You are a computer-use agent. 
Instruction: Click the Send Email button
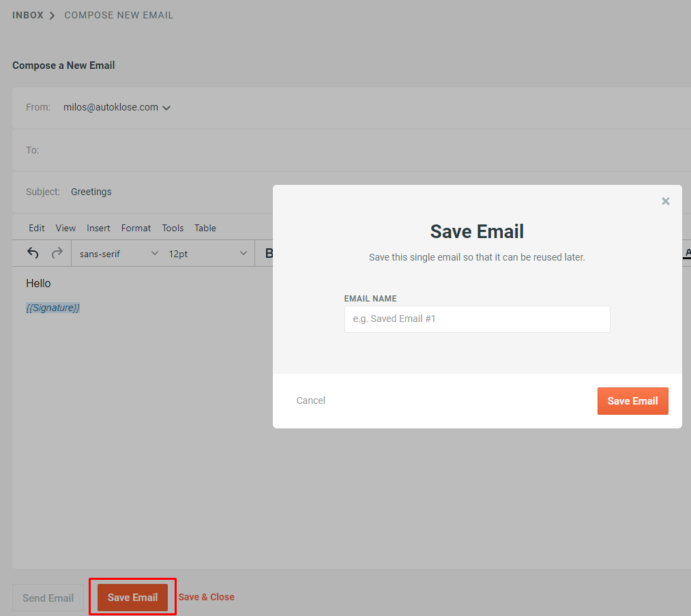48,597
